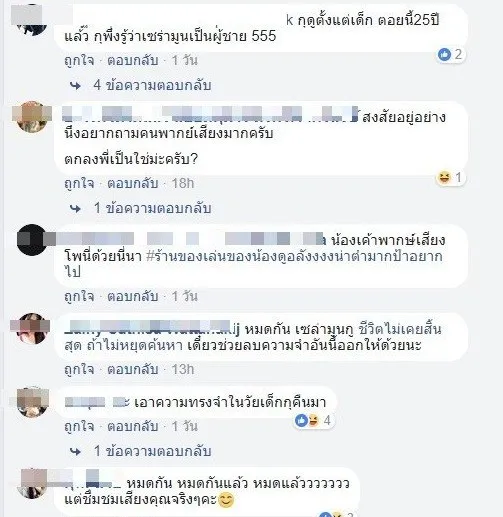Expand 1 ข้อความตอบกลับ under เอาความทรงจำ comment
This screenshot has width=503, height=517.
pos(152,451)
